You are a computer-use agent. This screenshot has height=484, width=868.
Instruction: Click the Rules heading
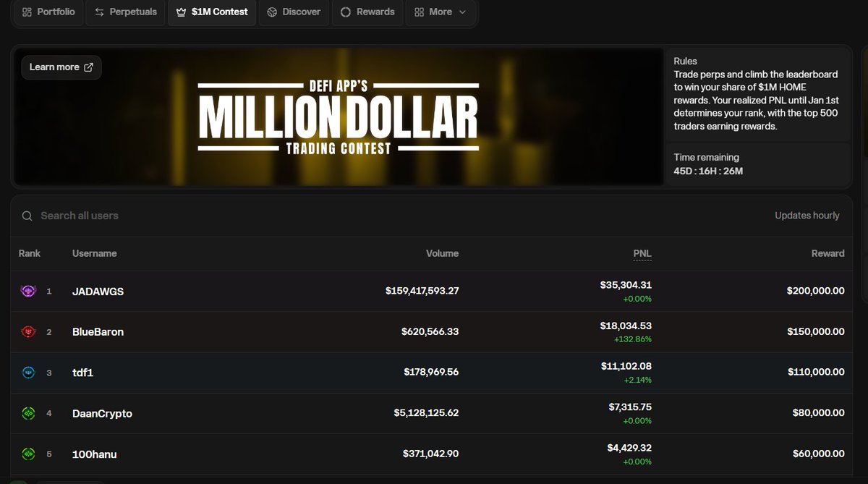(685, 61)
